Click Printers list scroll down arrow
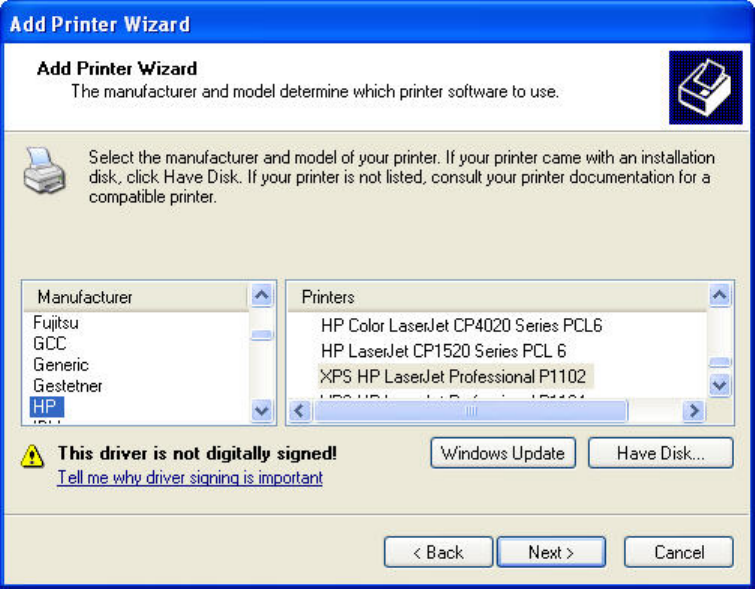This screenshot has height=589, width=755. click(720, 385)
